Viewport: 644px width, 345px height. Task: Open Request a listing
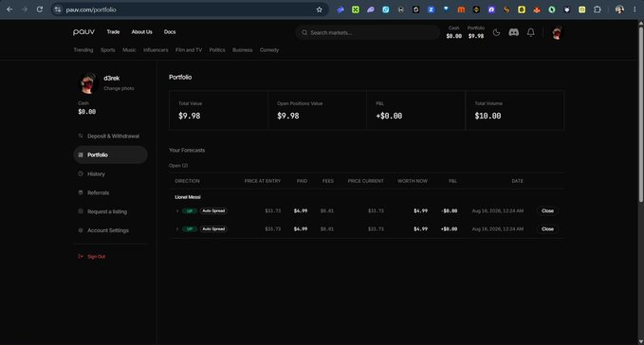tap(110, 211)
